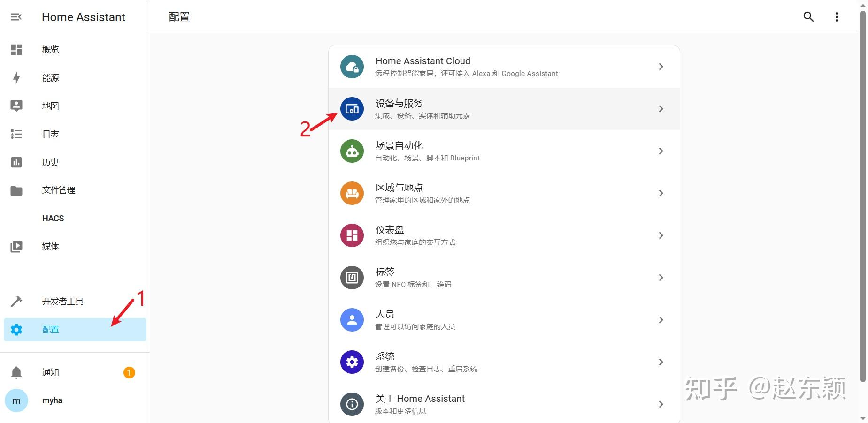Click the 概览 dashboard icon

click(x=16, y=50)
